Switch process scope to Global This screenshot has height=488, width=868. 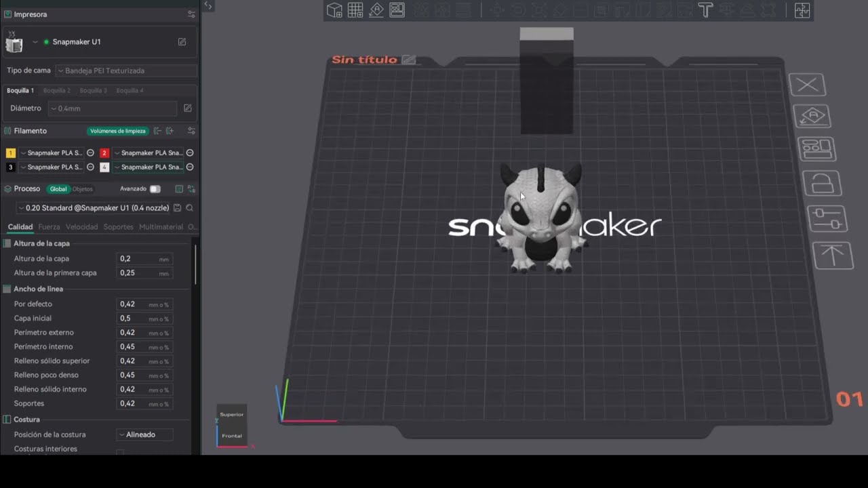(58, 189)
